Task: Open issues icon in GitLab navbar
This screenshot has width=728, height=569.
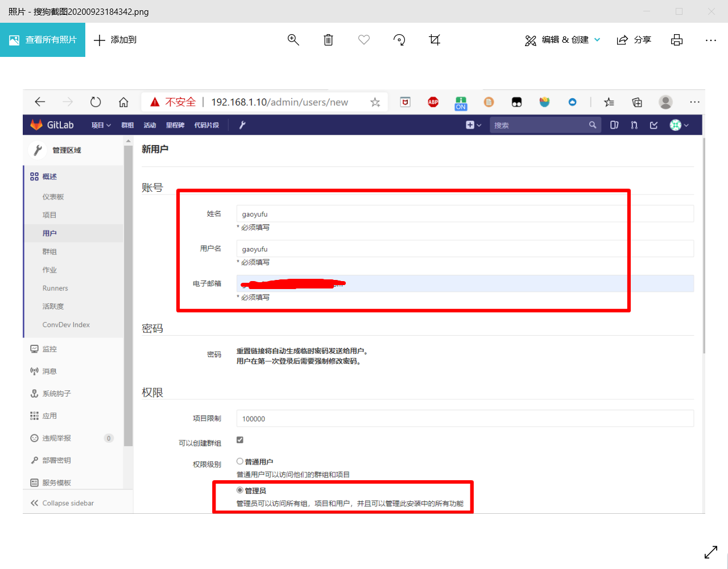Action: click(614, 125)
